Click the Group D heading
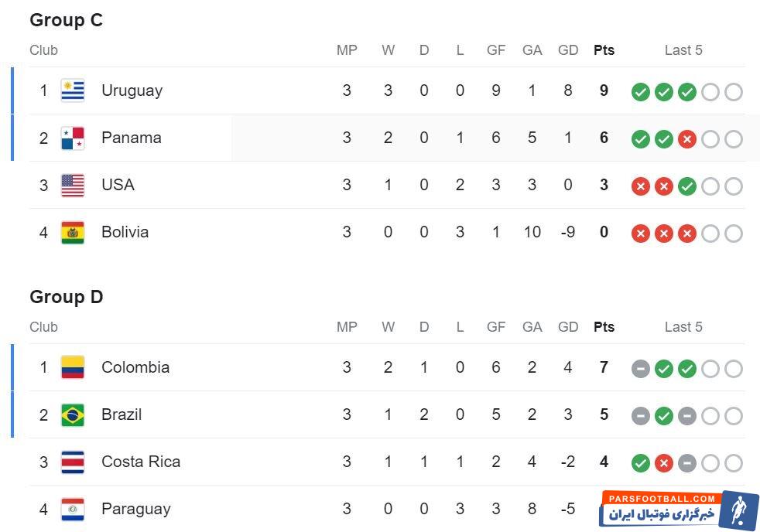 (67, 297)
